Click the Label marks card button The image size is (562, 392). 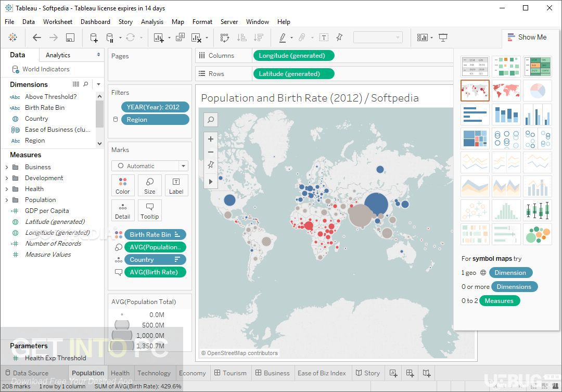click(176, 185)
